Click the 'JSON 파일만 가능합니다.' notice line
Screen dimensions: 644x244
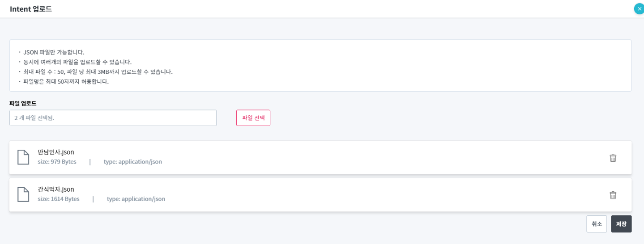[54, 52]
